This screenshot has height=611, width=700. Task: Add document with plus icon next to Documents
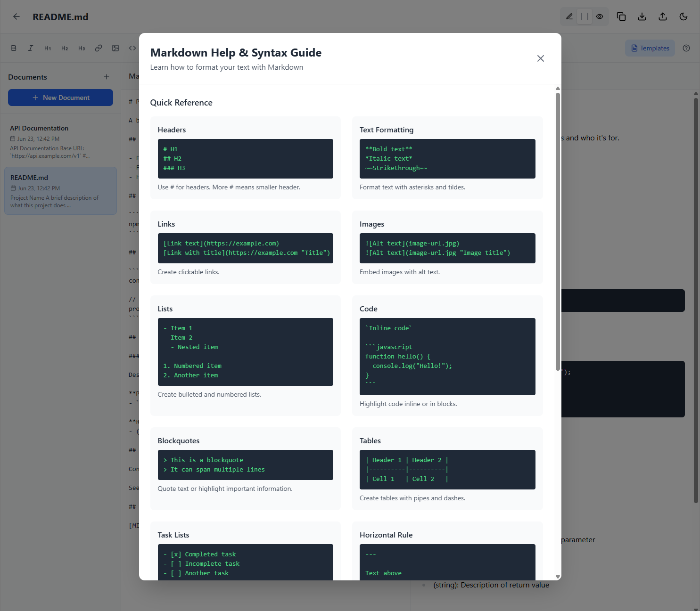click(107, 77)
